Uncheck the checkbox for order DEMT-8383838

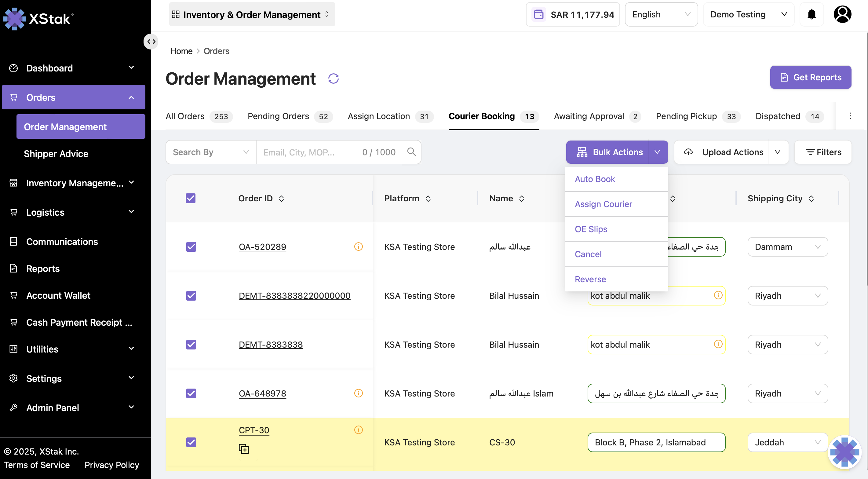tap(191, 345)
